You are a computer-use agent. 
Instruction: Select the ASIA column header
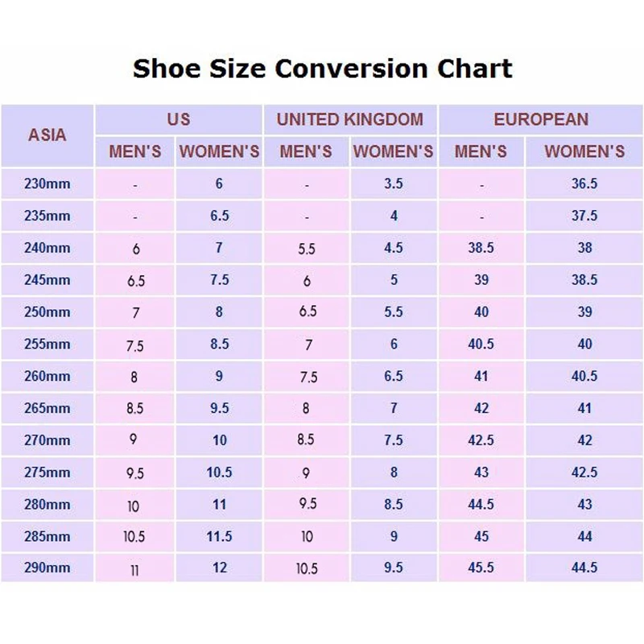tap(47, 135)
